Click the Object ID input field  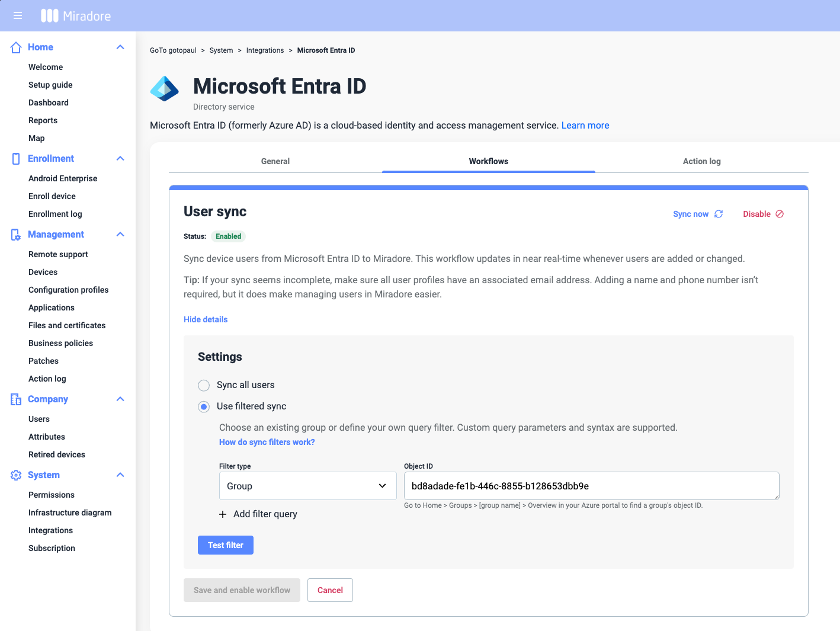tap(591, 486)
